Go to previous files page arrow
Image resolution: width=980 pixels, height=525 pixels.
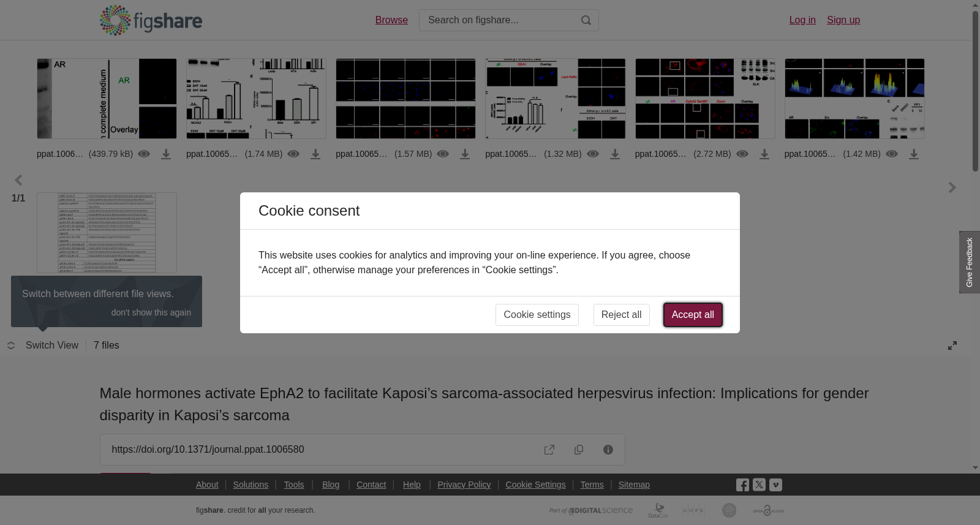(x=18, y=180)
